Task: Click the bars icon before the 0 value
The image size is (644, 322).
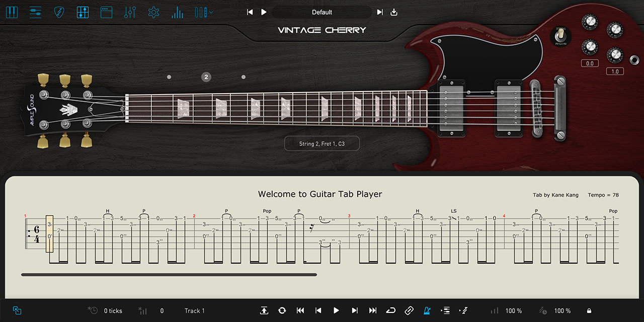Action: coord(142,310)
